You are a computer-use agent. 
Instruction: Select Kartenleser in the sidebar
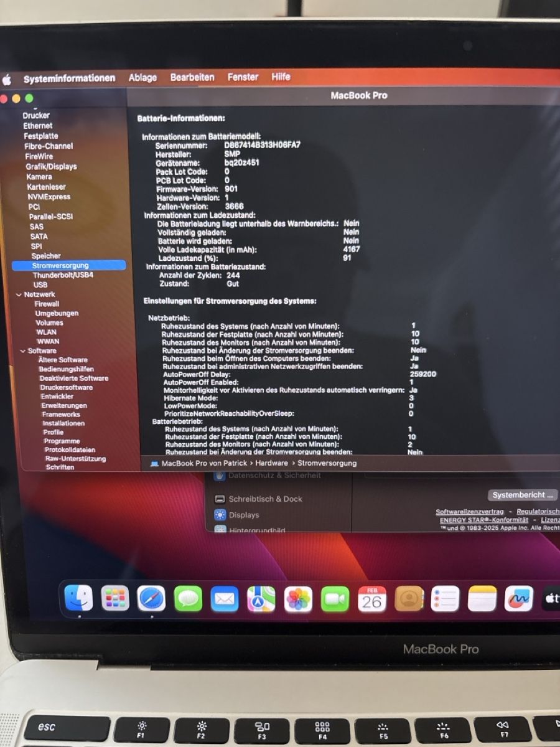click(x=46, y=187)
